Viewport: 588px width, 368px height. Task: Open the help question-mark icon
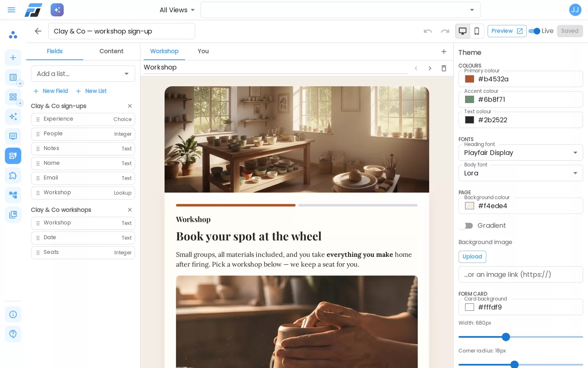click(13, 334)
